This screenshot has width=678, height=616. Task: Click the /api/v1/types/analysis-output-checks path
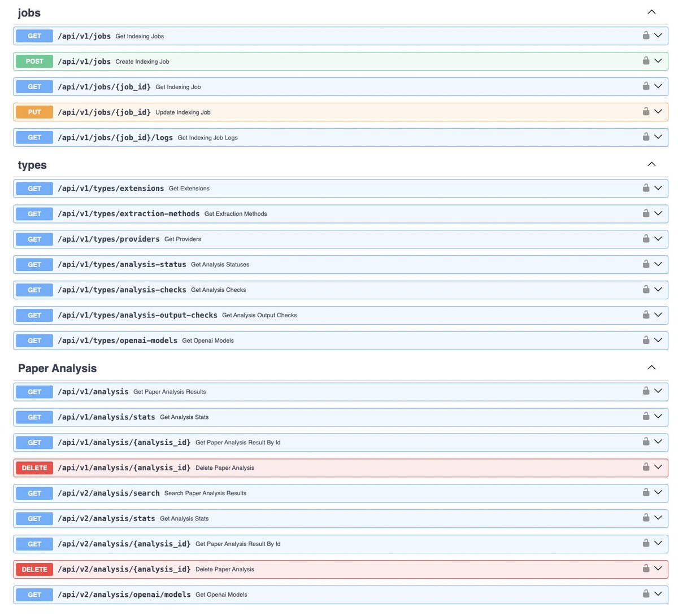137,316
